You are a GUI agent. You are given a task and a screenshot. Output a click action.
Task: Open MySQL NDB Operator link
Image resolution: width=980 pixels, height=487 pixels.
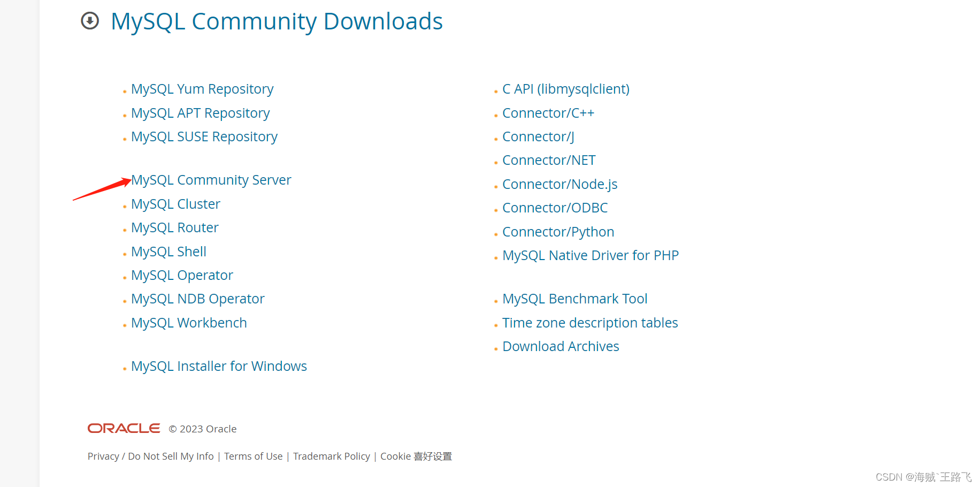pyautogui.click(x=198, y=299)
